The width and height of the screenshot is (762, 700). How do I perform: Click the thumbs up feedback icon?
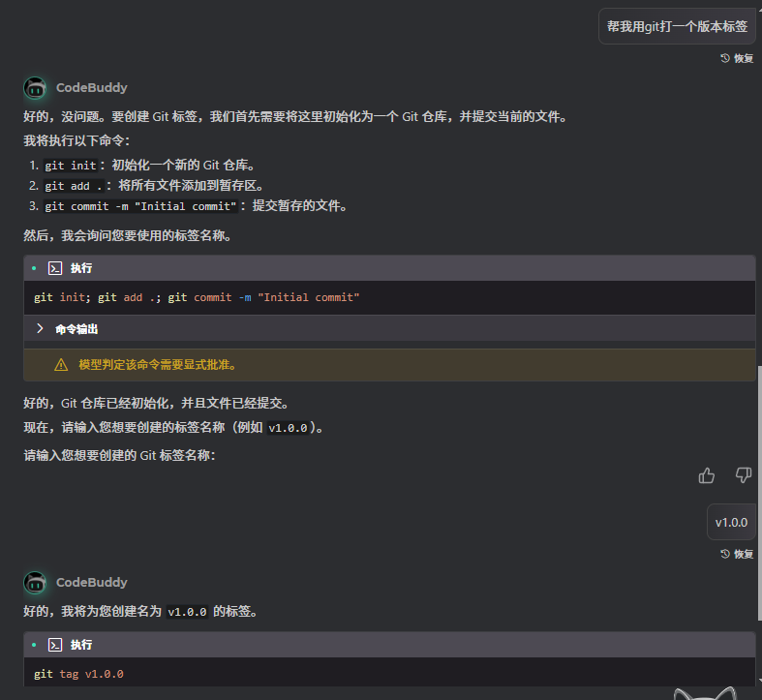706,475
